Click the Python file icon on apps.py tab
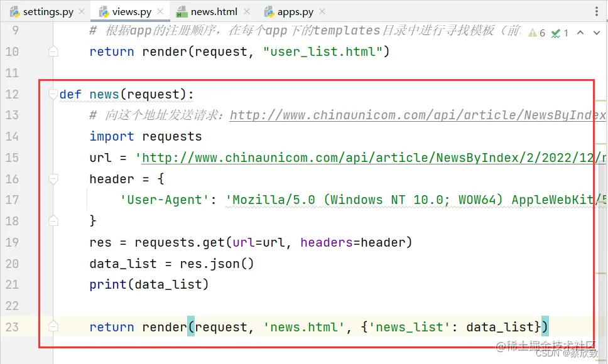608x364 pixels. pos(269,12)
